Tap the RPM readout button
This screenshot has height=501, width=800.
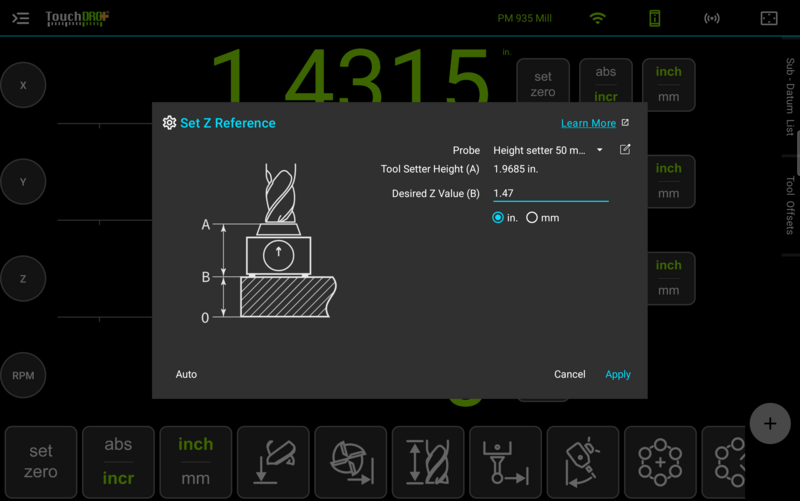tap(23, 375)
